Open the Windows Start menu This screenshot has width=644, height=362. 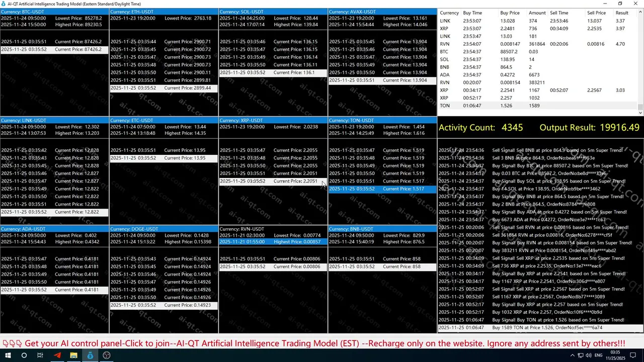8,355
